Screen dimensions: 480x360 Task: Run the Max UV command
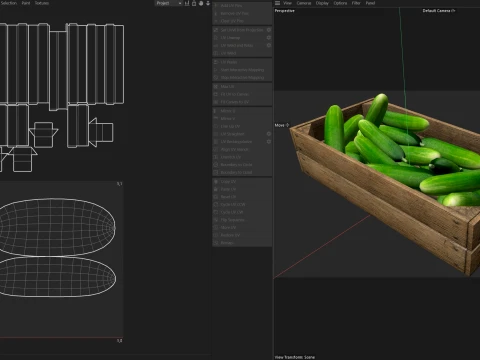(242, 86)
